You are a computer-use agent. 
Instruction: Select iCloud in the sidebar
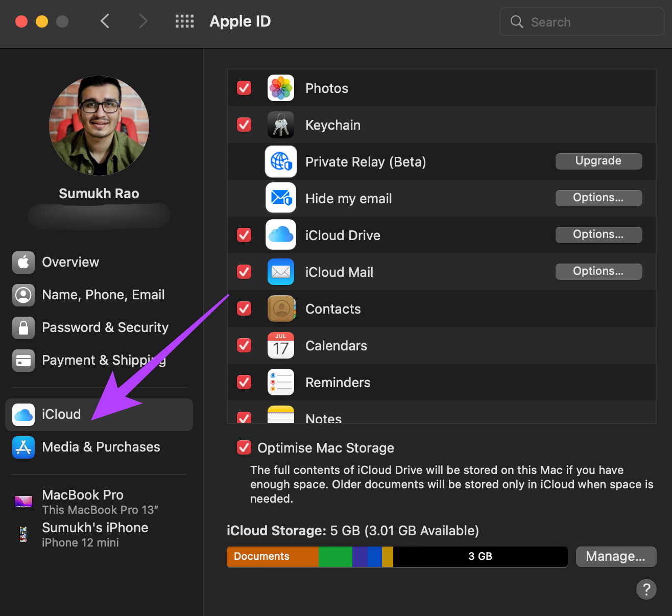99,415
